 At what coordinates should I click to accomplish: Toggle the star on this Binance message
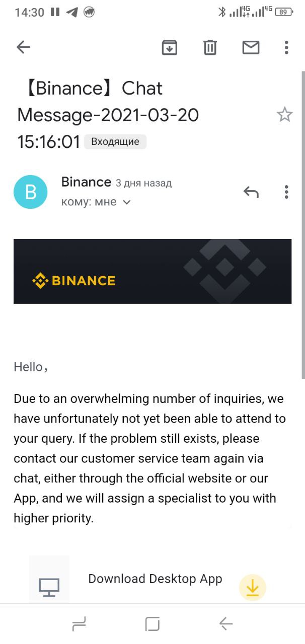pyautogui.click(x=285, y=115)
